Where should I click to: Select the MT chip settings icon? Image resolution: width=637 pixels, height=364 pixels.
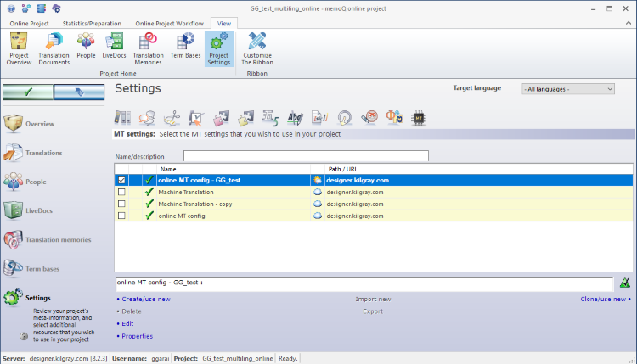click(419, 118)
